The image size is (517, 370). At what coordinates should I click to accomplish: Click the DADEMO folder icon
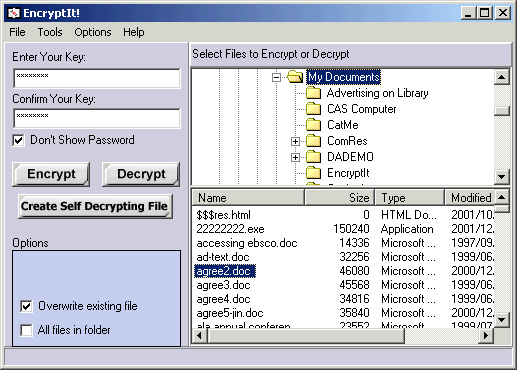[x=313, y=157]
